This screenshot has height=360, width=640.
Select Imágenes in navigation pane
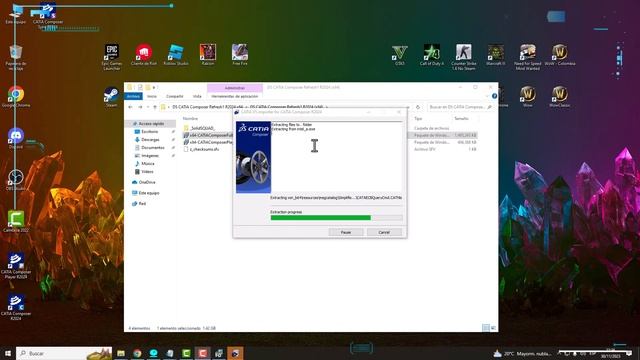[150, 156]
